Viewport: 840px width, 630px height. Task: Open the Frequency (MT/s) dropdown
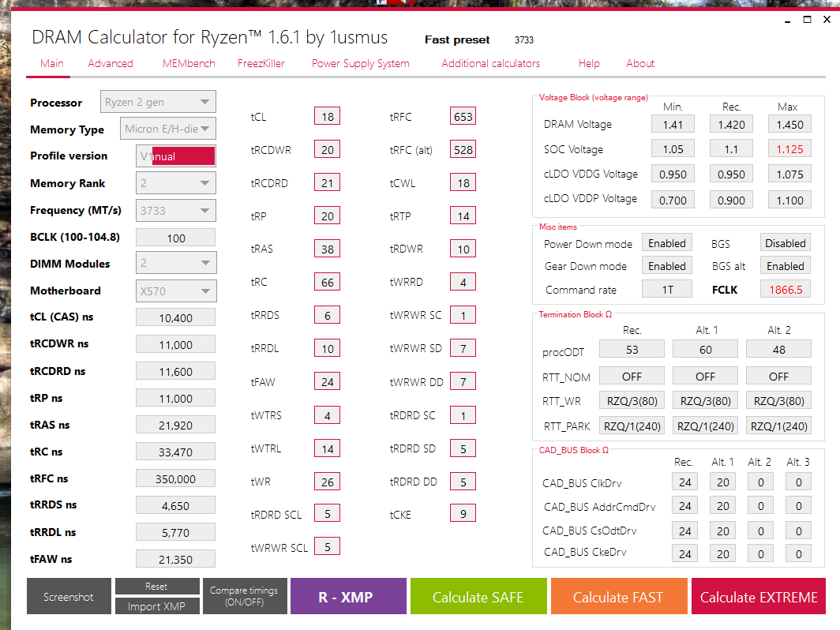(176, 211)
